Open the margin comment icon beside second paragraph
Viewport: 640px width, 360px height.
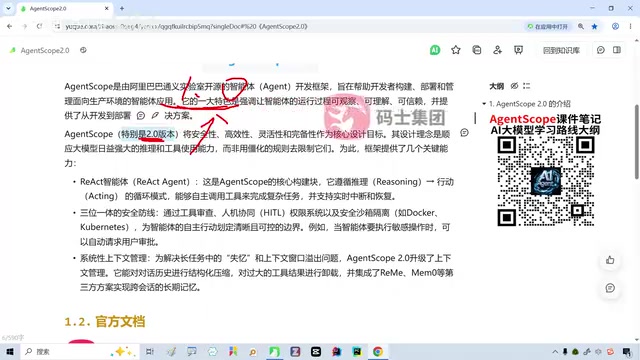[x=464, y=133]
